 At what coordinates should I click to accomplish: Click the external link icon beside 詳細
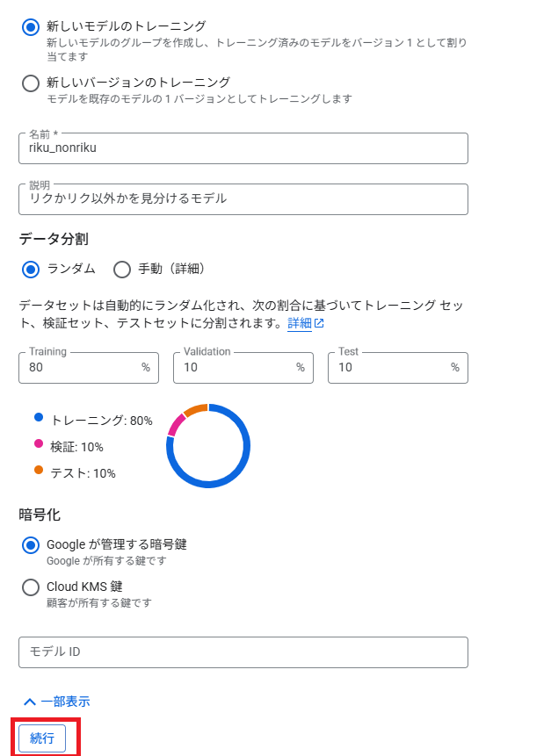pyautogui.click(x=319, y=323)
